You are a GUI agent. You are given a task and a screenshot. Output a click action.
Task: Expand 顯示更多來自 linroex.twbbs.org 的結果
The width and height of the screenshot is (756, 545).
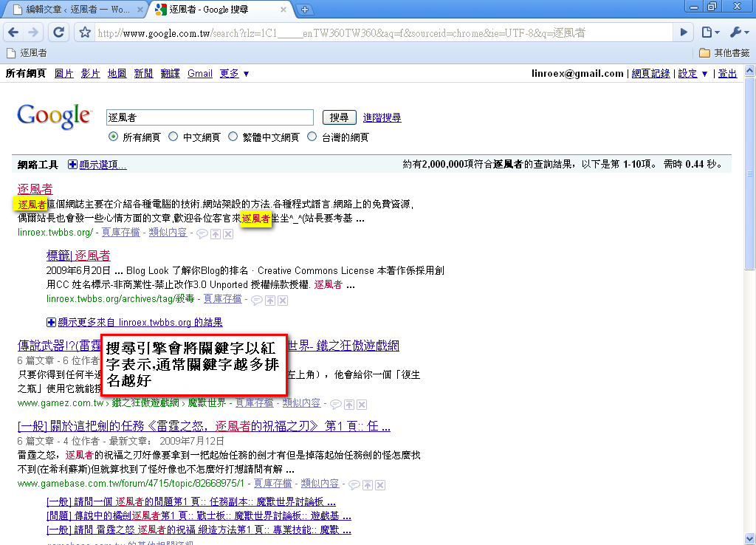(x=134, y=322)
